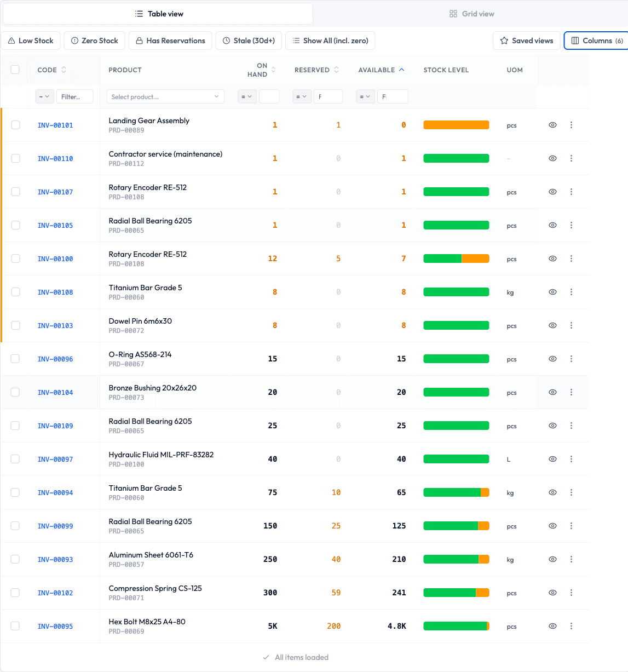Focus the RESERVED filter value field
This screenshot has height=672, width=628.
[x=328, y=96]
